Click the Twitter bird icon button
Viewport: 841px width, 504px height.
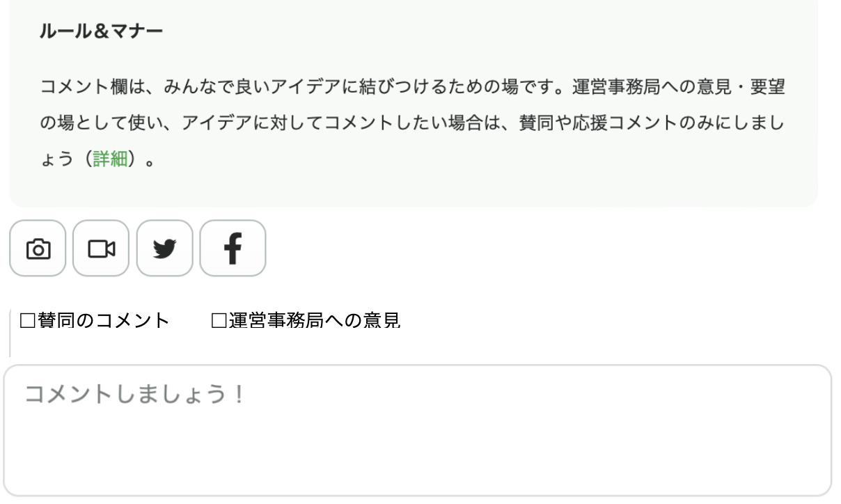coord(164,249)
